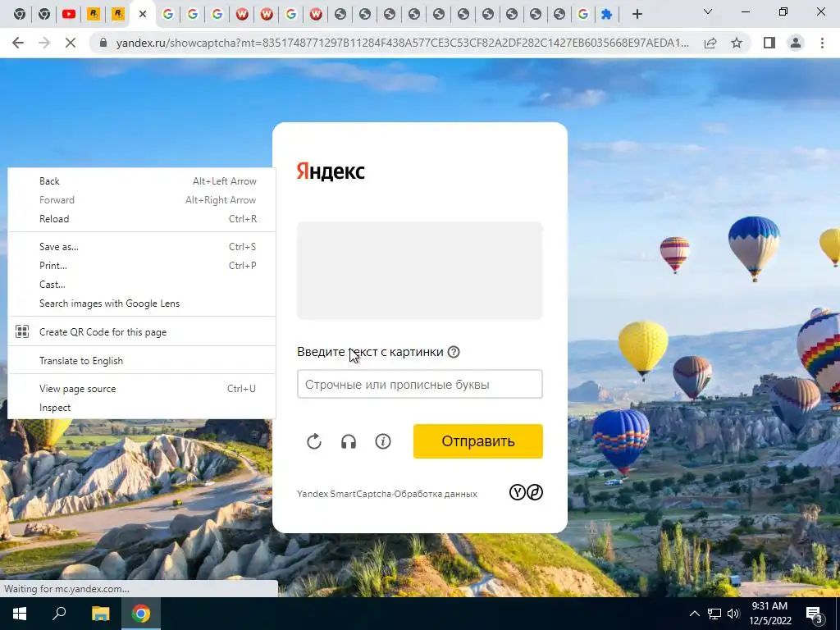Click the Yandex circular logo badge
The height and width of the screenshot is (630, 840).
(517, 492)
